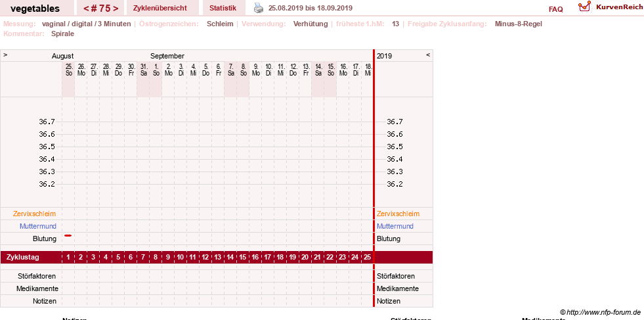Viewport: 644px width, 320px height.
Task: Click the right-side Blutung label
Action: point(389,239)
